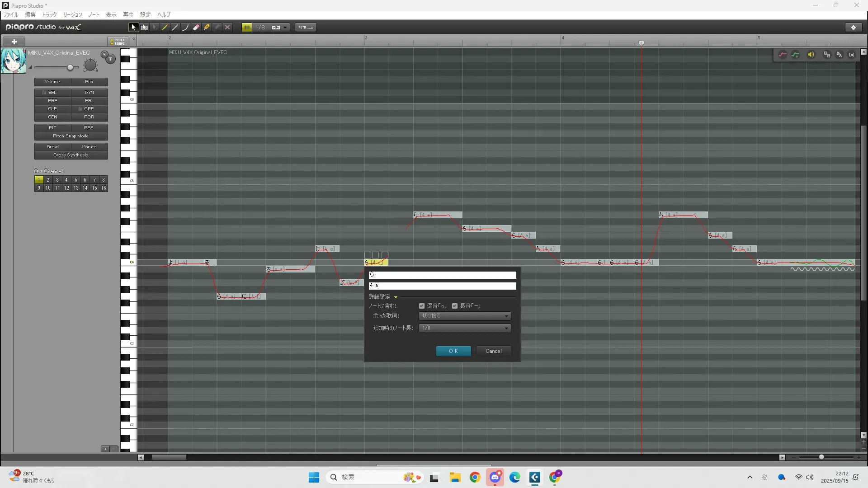
Task: Click the lyric language あA icon
Action: tap(840, 55)
